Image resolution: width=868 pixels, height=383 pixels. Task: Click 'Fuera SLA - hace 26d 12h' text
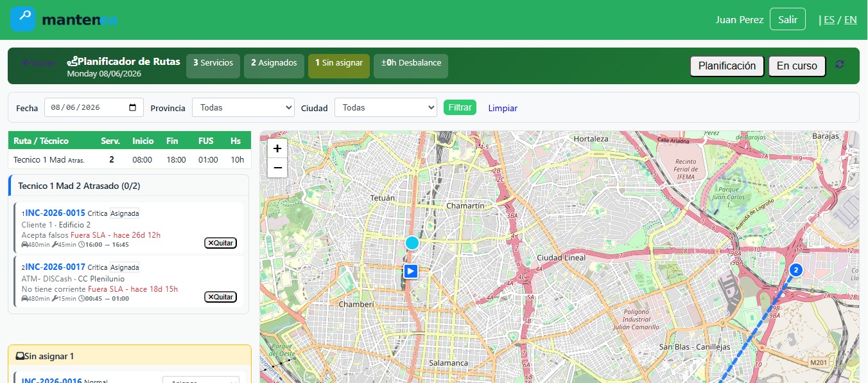click(116, 235)
